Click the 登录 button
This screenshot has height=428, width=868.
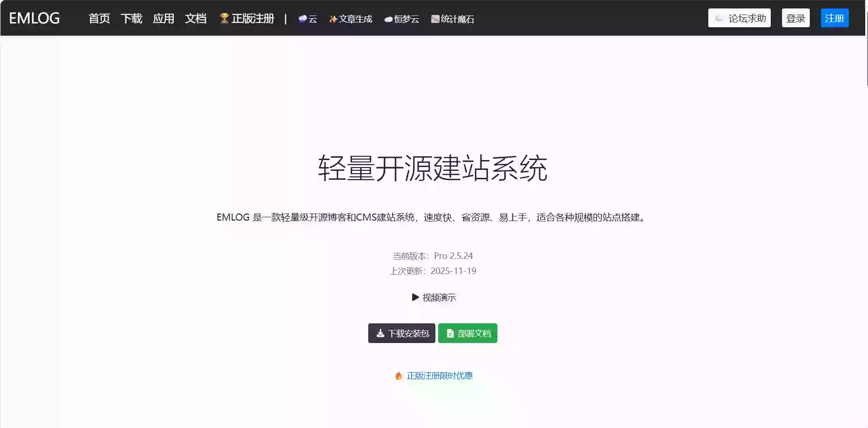click(796, 18)
